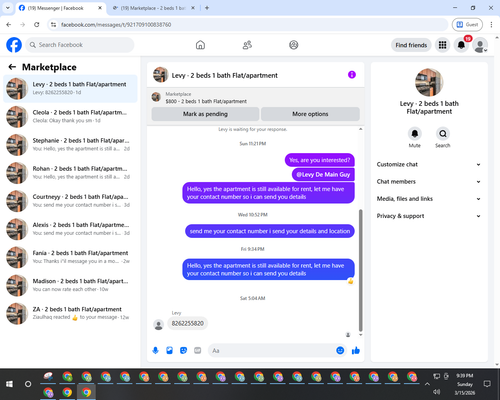Attach a file with the image icon

169,350
